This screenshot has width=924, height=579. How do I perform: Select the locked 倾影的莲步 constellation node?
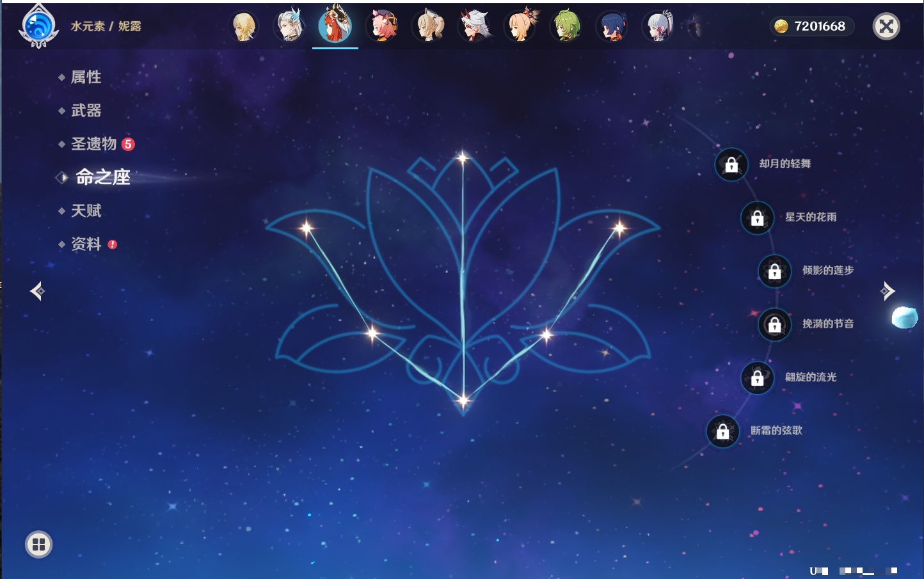pyautogui.click(x=775, y=271)
